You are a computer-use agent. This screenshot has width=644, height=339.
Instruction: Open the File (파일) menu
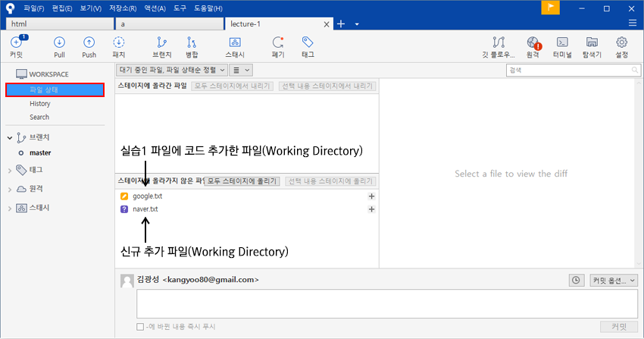click(33, 8)
